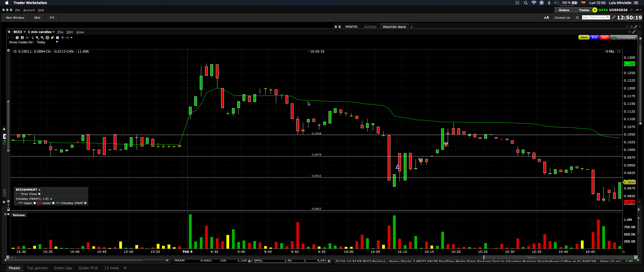Expand the 1 min candles dropdown
Image resolution: width=644 pixels, height=272 pixels.
pos(41,32)
